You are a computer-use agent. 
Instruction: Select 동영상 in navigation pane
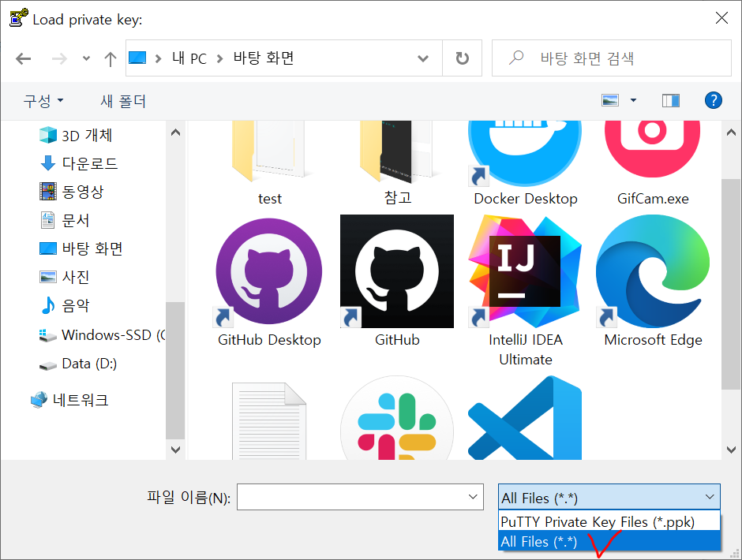tap(72, 192)
